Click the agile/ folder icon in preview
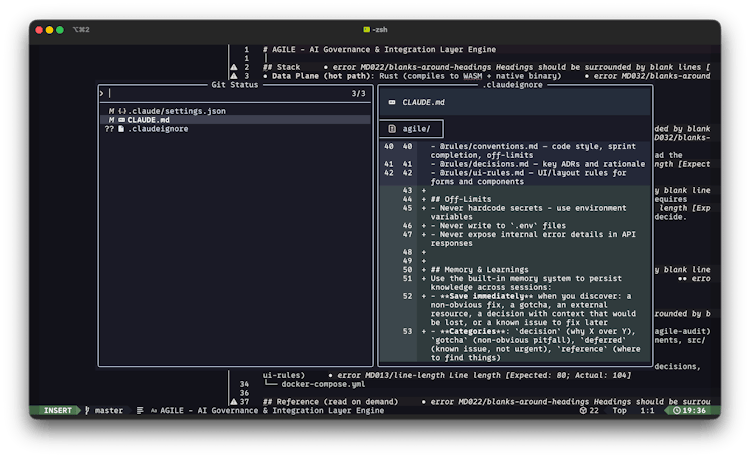 pos(390,128)
